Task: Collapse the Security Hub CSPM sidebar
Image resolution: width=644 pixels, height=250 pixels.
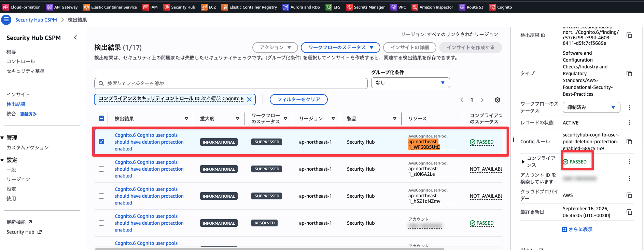Action: (75, 37)
